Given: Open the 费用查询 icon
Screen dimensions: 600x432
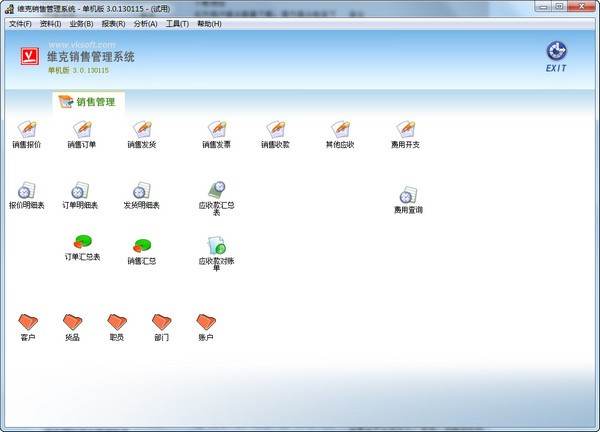Looking at the screenshot, I should [x=407, y=196].
